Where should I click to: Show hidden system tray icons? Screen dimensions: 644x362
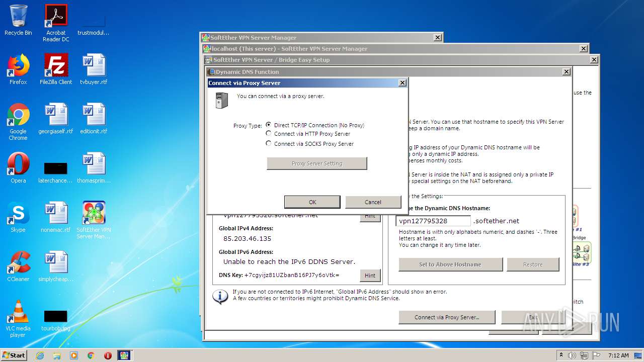pos(561,355)
